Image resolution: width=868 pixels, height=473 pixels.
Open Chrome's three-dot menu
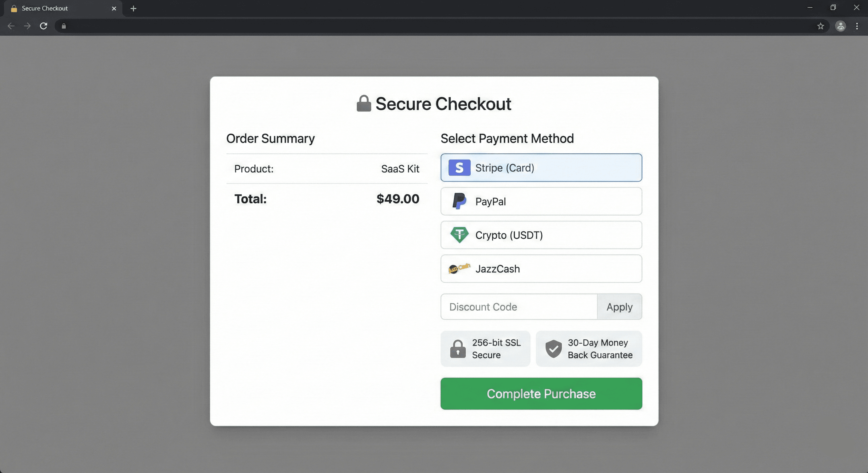857,26
